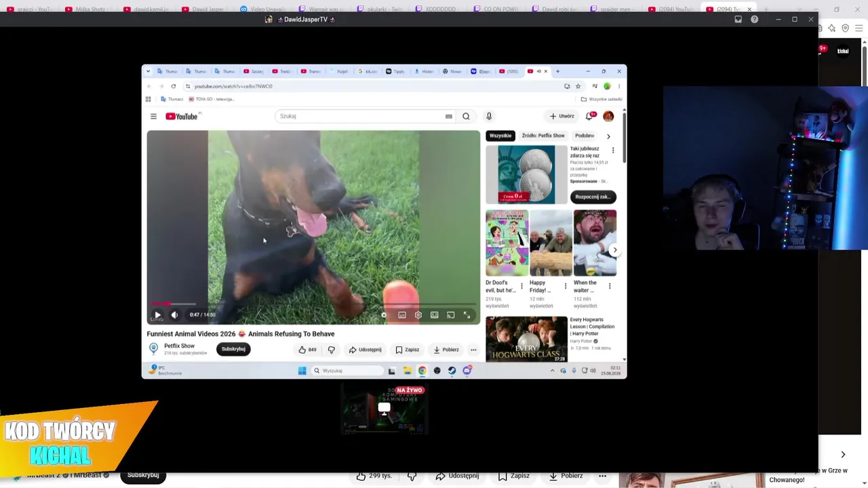The image size is (868, 488).
Task: Open the Chrome tab search dropdown arrow
Action: coord(148,71)
